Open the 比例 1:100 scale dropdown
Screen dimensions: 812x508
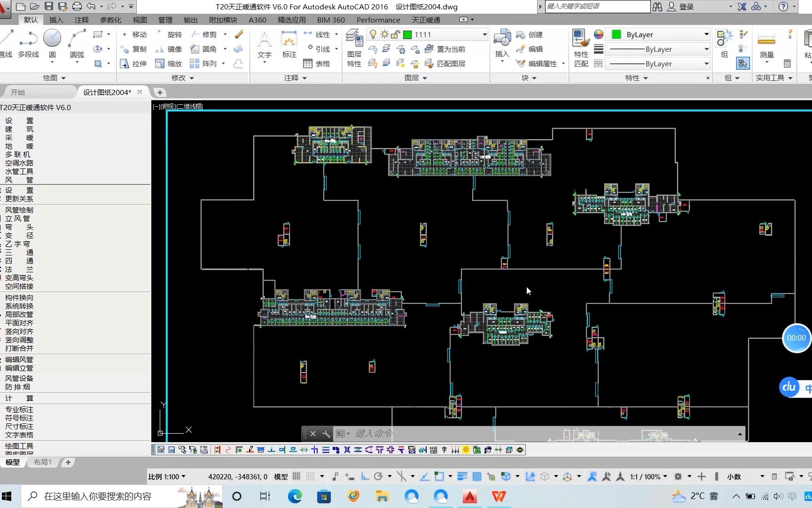167,476
